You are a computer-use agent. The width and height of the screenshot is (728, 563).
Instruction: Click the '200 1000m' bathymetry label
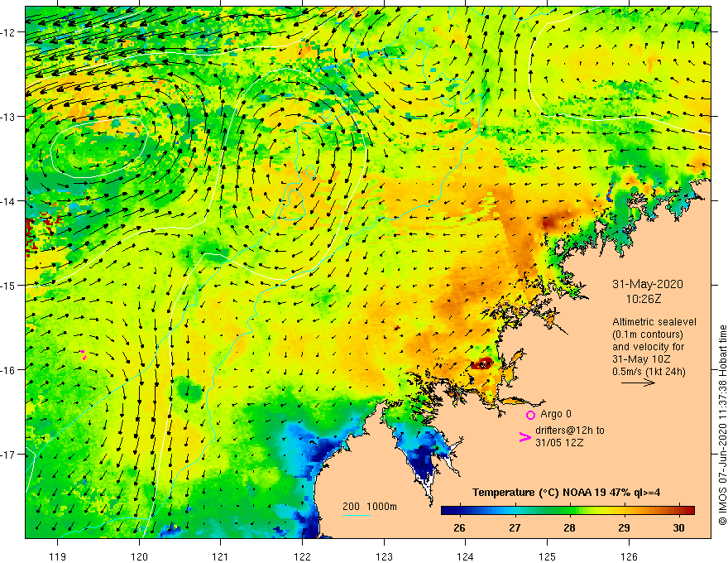click(x=370, y=507)
